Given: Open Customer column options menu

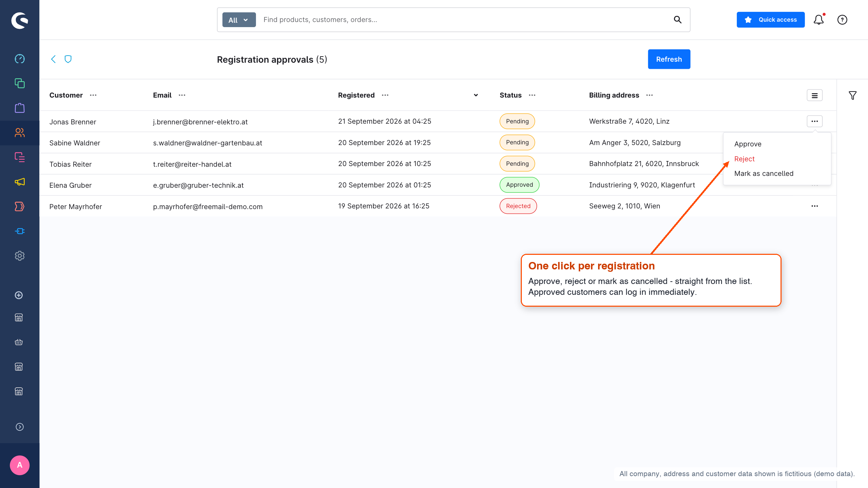Looking at the screenshot, I should click(x=93, y=95).
